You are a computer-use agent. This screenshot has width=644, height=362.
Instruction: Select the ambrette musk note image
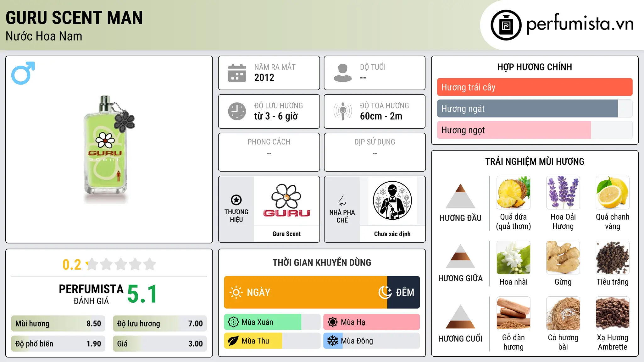(613, 313)
